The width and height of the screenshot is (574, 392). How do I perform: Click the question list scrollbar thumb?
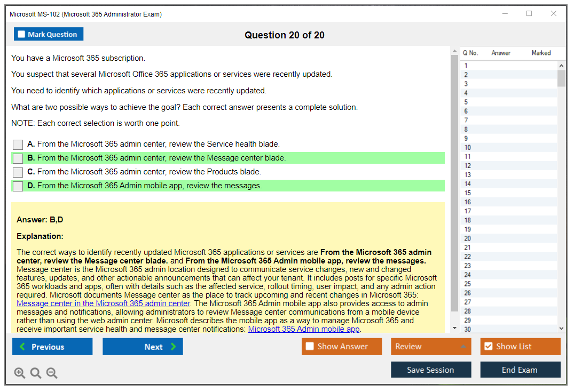[561, 78]
